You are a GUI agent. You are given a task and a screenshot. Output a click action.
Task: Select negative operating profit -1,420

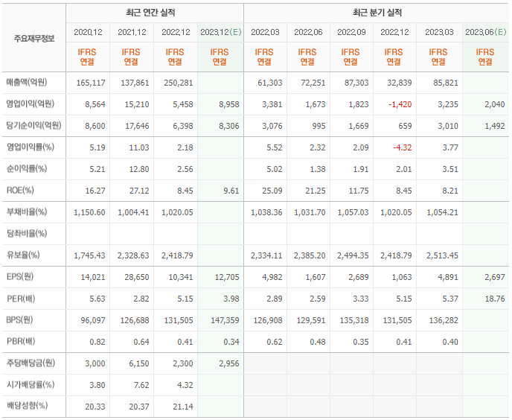pos(400,104)
